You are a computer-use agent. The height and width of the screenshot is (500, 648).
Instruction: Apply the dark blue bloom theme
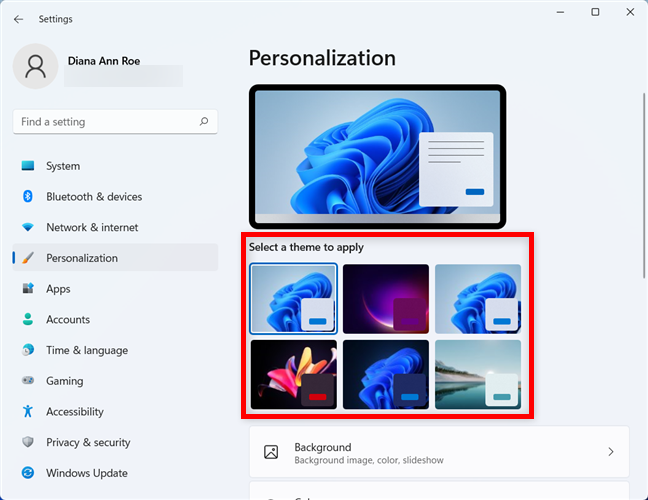(x=386, y=374)
